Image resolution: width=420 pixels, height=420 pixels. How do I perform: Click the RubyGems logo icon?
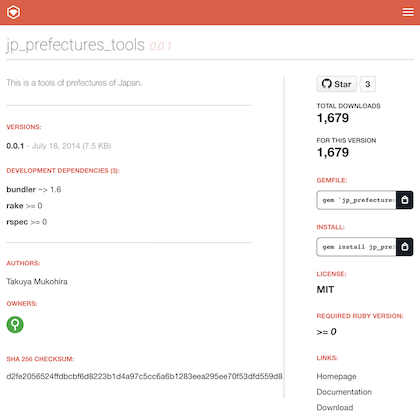point(13,12)
